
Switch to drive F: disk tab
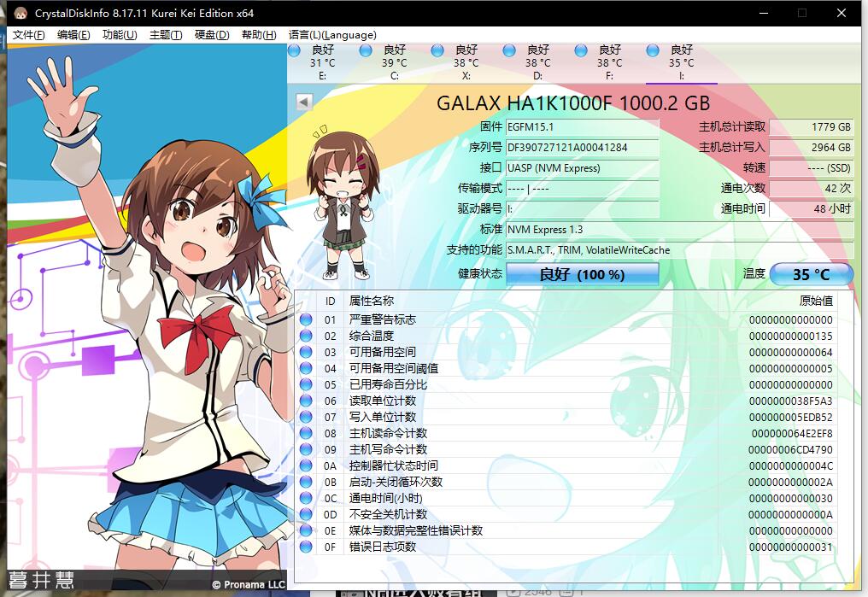tap(609, 62)
